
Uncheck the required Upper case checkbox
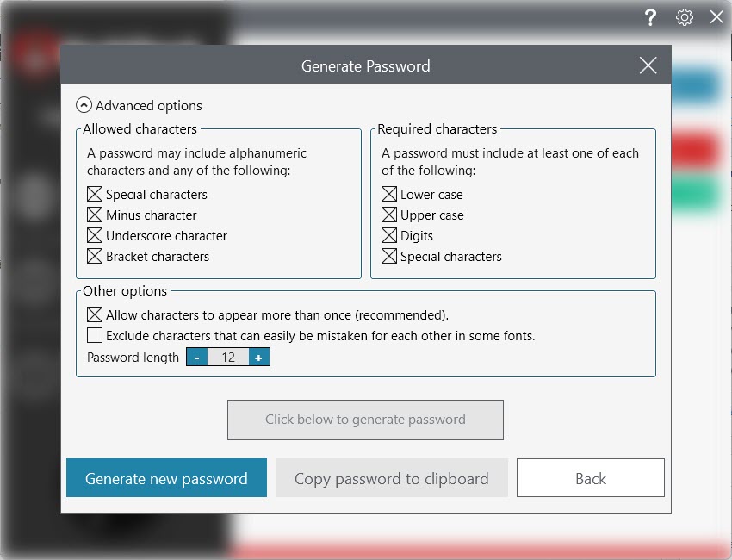click(x=389, y=215)
